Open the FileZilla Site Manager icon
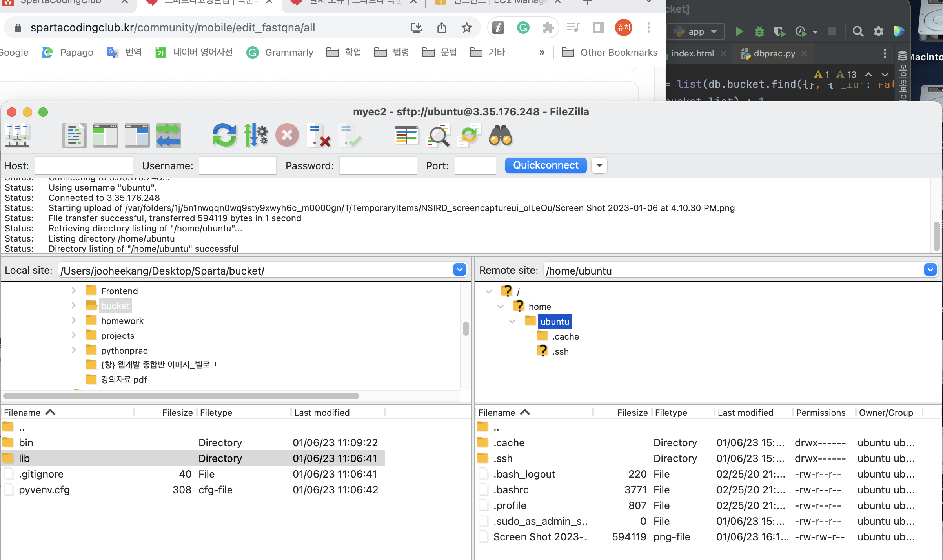The height and width of the screenshot is (560, 943). pyautogui.click(x=17, y=135)
